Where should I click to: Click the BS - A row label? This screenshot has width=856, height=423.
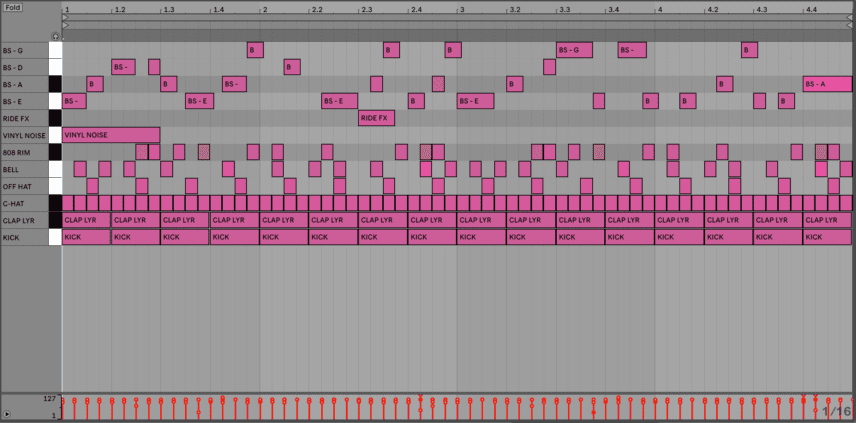[x=13, y=85]
